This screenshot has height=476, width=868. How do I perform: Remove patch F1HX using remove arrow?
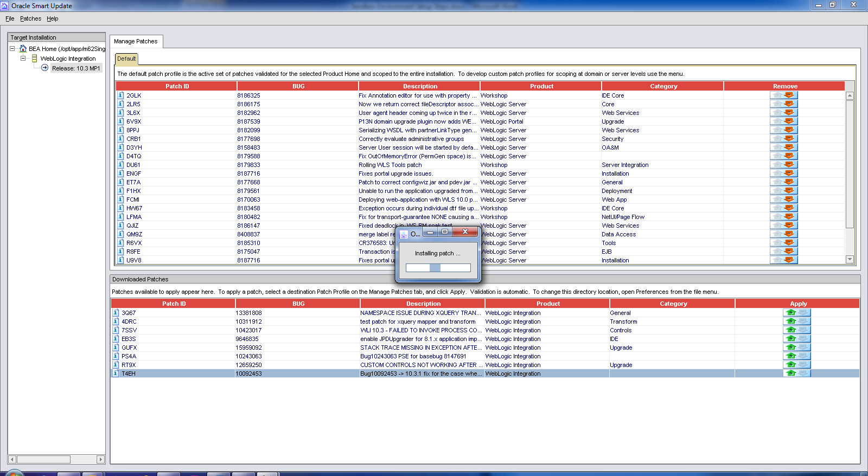(789, 191)
